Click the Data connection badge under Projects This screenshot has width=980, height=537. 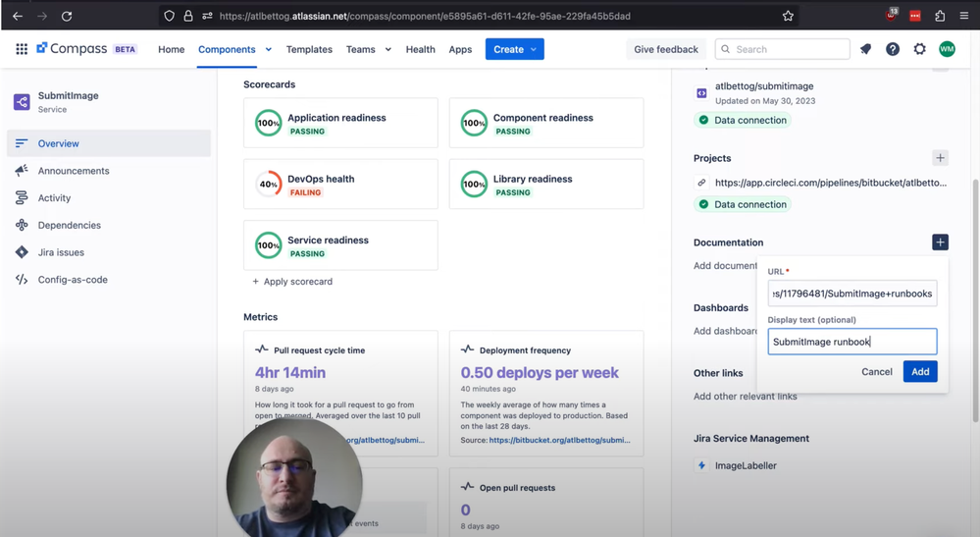pyautogui.click(x=743, y=204)
